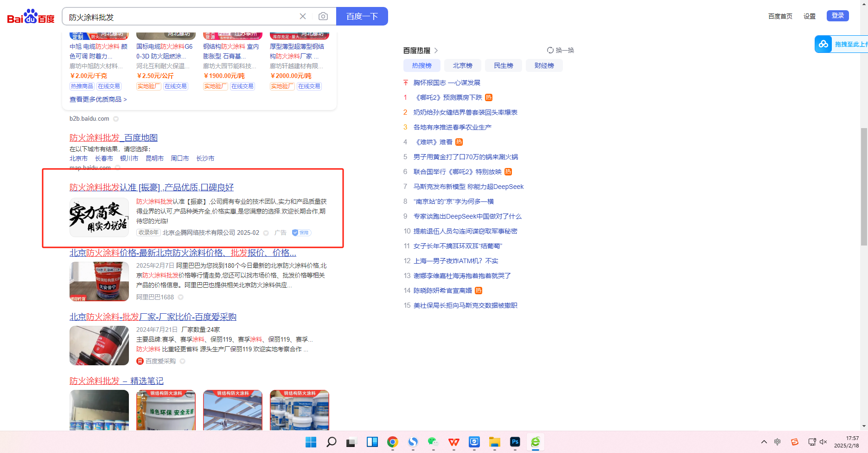The image size is (868, 453).
Task: Click the Baidu logo
Action: coord(31,17)
